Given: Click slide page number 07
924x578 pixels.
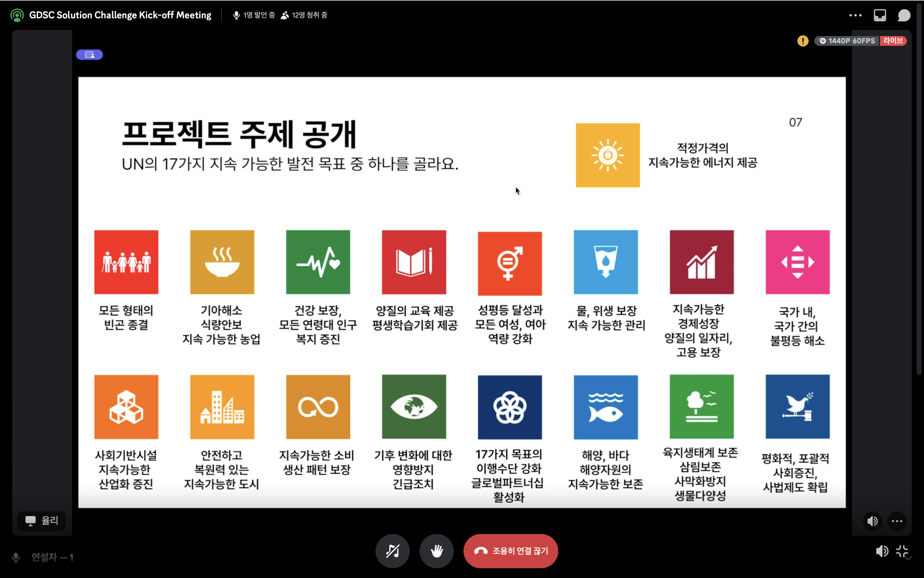Looking at the screenshot, I should (x=796, y=122).
